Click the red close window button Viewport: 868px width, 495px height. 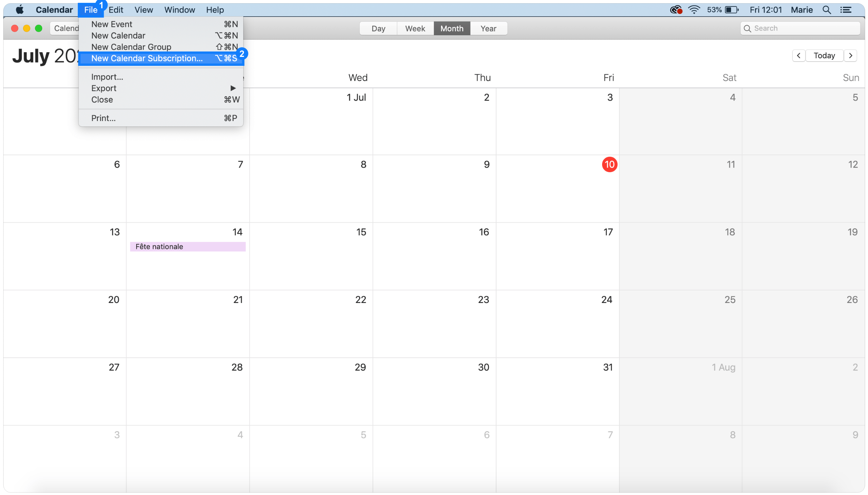pyautogui.click(x=15, y=28)
